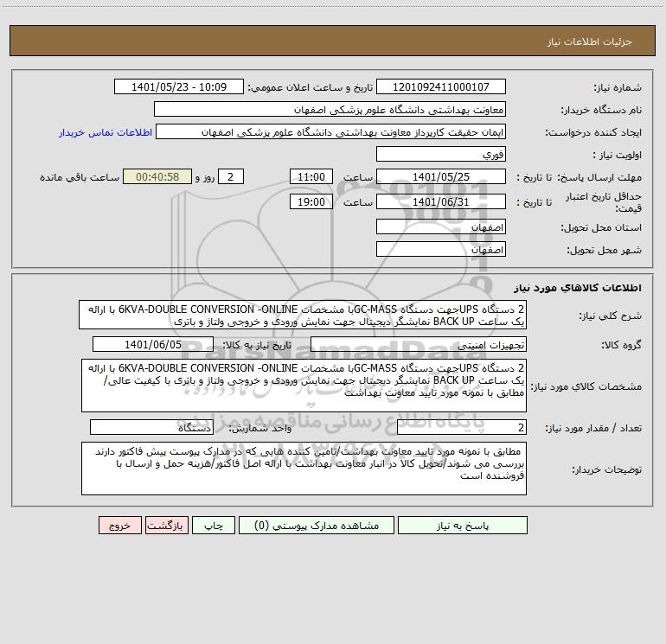Click the تاریخ و ساعت اعلان عمومی label
Image resolution: width=666 pixels, height=644 pixels.
pos(310,87)
